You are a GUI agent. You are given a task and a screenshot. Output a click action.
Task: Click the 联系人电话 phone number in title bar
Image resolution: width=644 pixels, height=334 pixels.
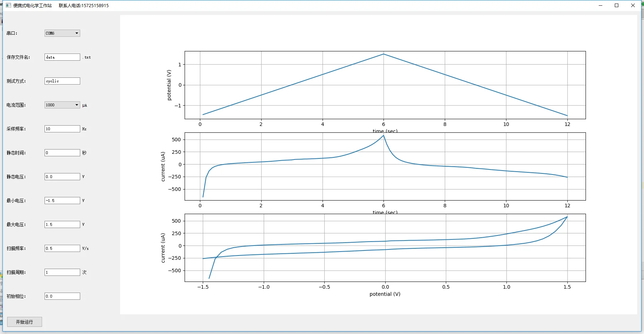tap(84, 5)
